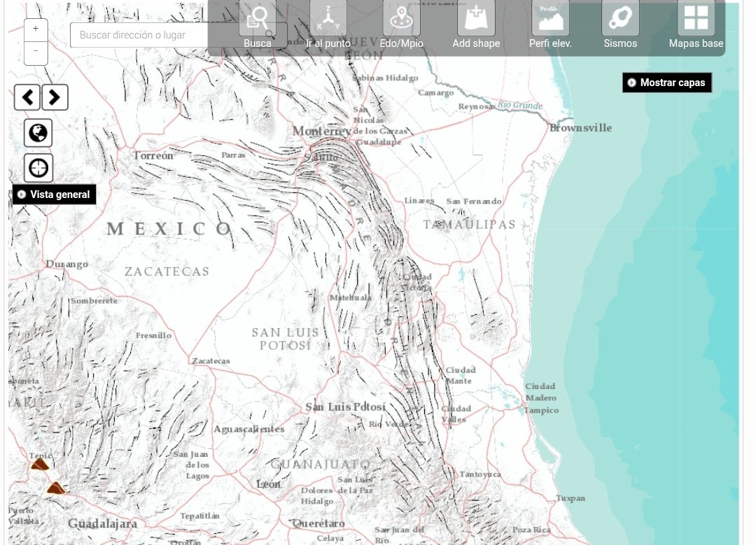Click the León city label
Image resolution: width=756 pixels, height=545 pixels.
(269, 484)
